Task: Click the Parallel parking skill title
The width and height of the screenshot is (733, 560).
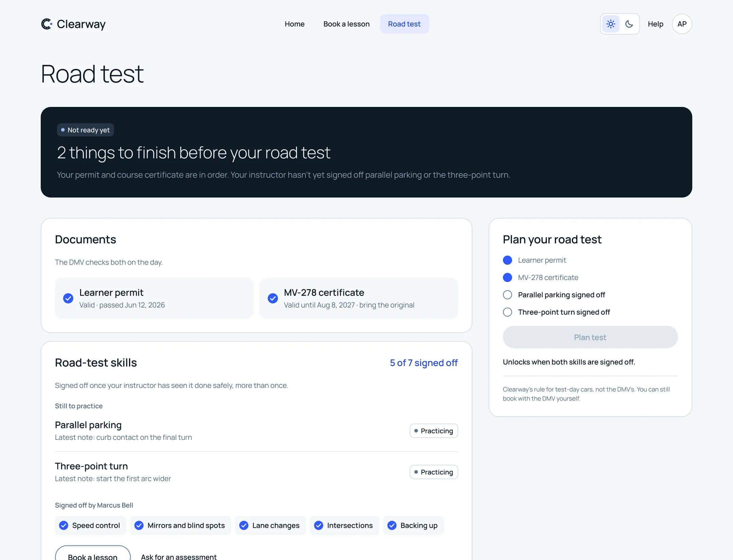Action: (x=88, y=425)
